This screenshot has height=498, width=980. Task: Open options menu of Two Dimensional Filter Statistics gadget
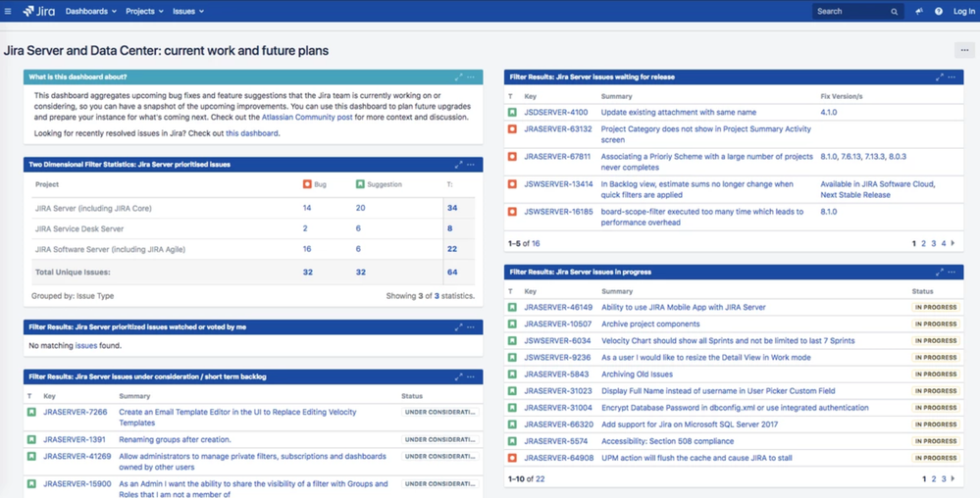click(471, 165)
